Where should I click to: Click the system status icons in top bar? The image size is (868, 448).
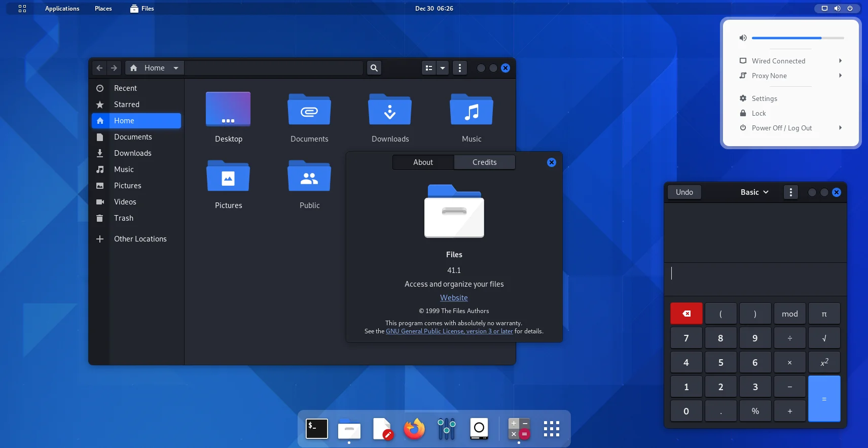click(x=837, y=8)
